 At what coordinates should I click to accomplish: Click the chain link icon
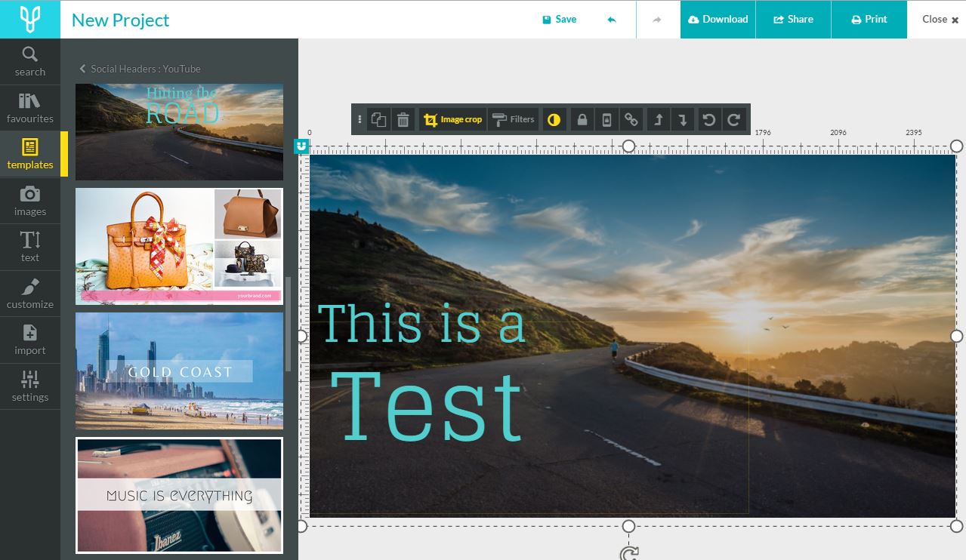tap(631, 119)
